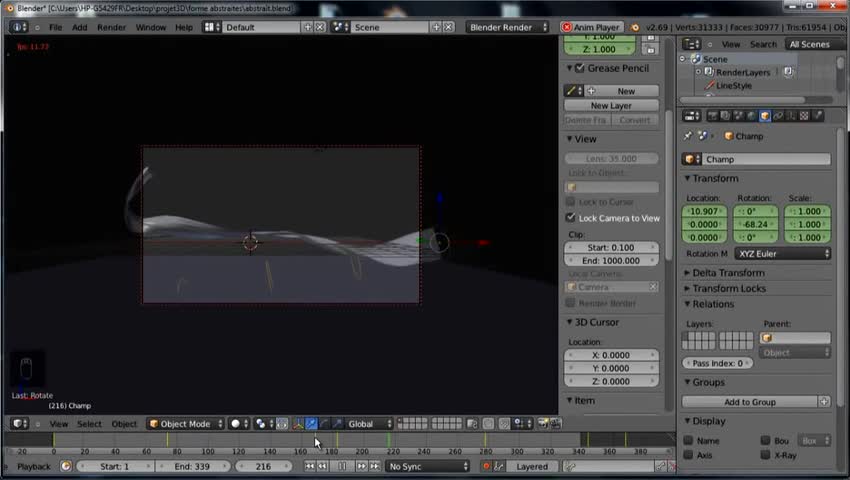Stop the Anim Player
The height and width of the screenshot is (480, 850).
tap(591, 27)
